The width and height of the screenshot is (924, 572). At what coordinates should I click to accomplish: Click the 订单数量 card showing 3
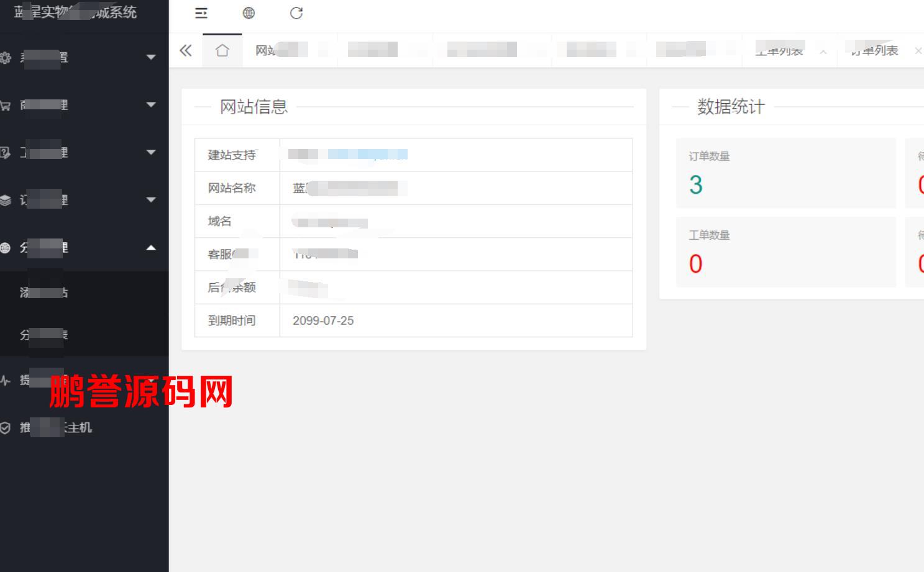786,173
